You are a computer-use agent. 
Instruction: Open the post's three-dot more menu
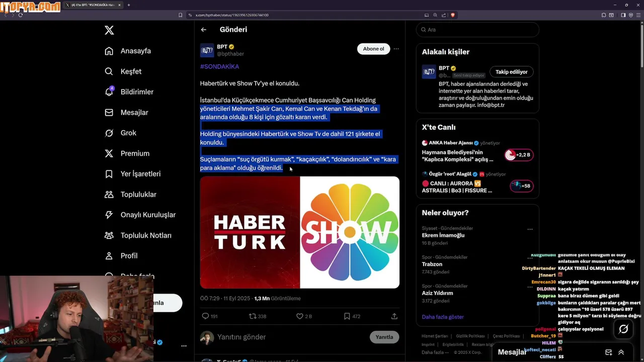tap(396, 49)
